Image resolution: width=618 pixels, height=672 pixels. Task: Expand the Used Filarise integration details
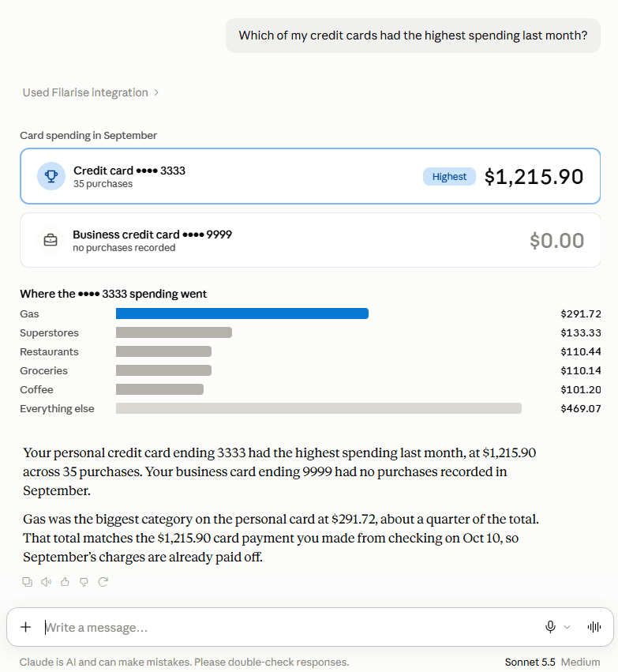click(x=90, y=92)
